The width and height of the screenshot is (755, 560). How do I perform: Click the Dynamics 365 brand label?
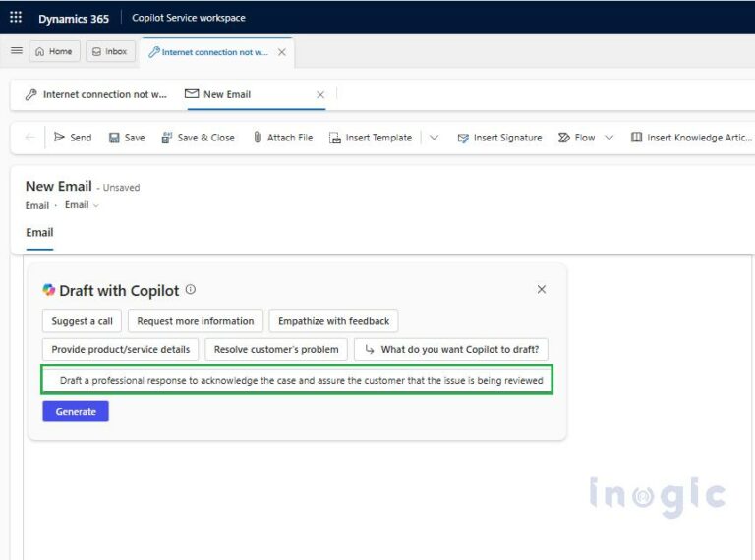pyautogui.click(x=74, y=19)
